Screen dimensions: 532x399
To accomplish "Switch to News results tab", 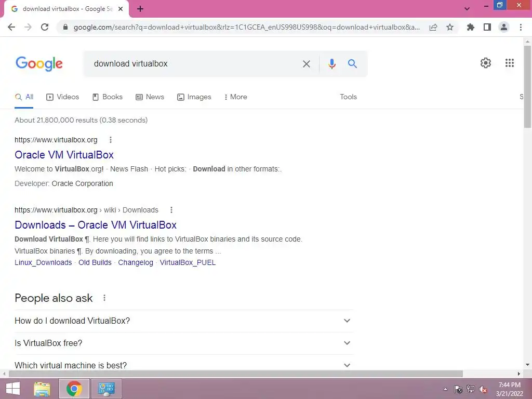I will [x=150, y=97].
